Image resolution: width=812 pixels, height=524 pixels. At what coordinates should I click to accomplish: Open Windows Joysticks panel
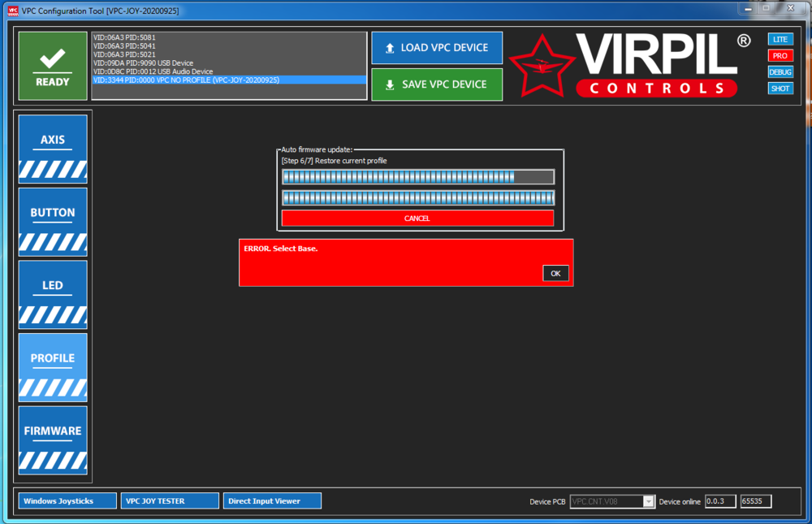tap(67, 501)
